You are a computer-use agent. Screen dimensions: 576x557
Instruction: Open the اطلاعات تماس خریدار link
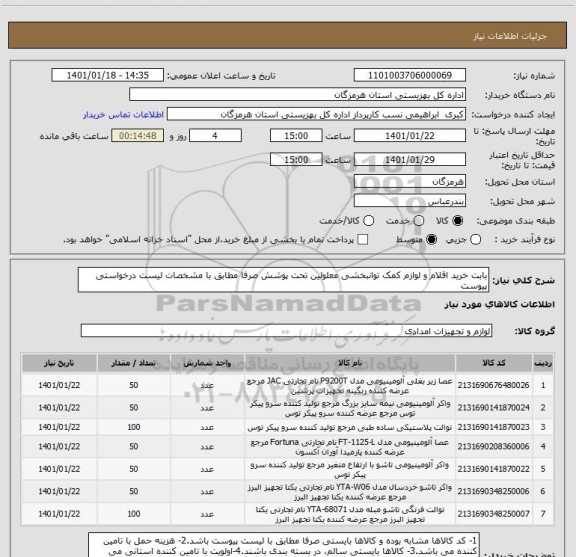pyautogui.click(x=123, y=115)
